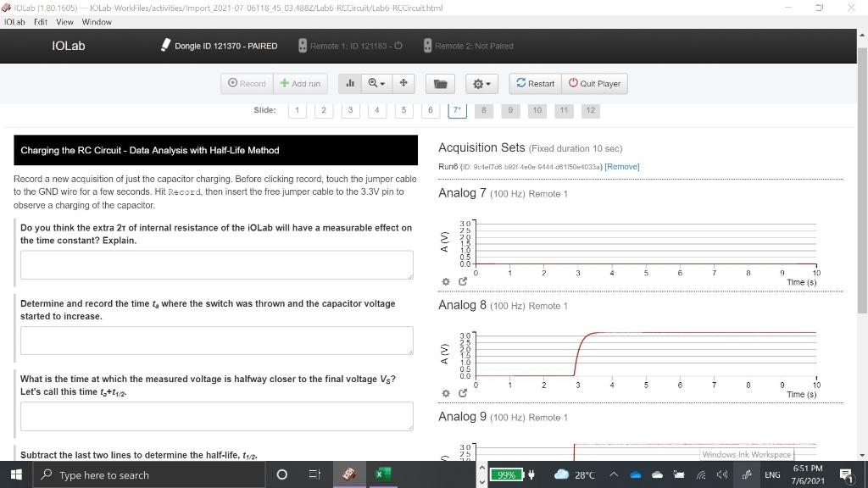This screenshot has height=488, width=868.
Task: Select current slide 7
Action: click(457, 109)
